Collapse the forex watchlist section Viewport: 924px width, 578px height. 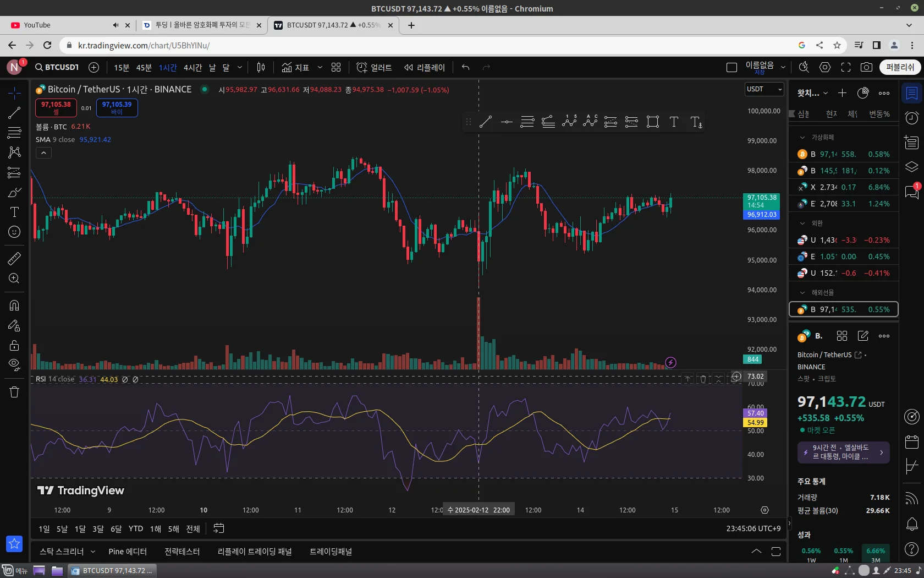pos(802,223)
